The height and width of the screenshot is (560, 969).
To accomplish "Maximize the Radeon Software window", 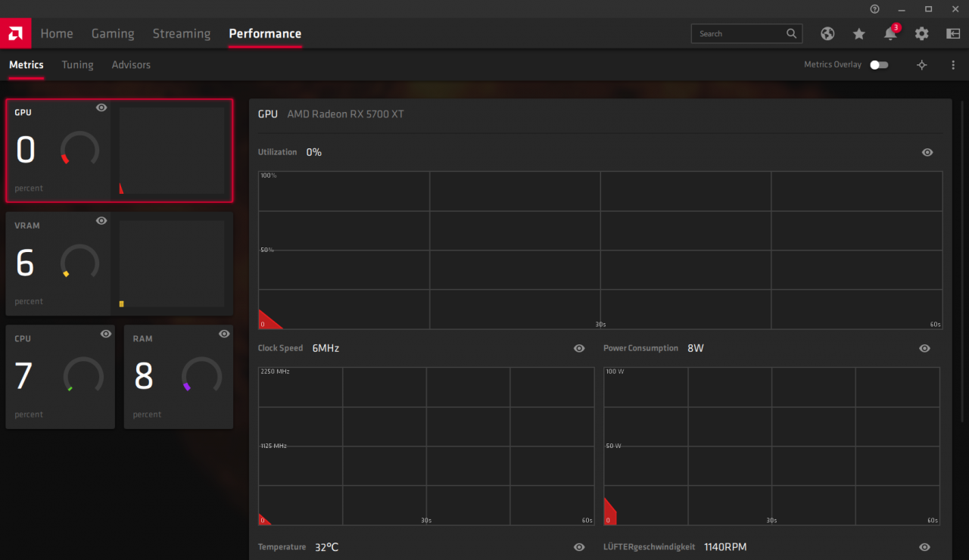I will (x=928, y=9).
